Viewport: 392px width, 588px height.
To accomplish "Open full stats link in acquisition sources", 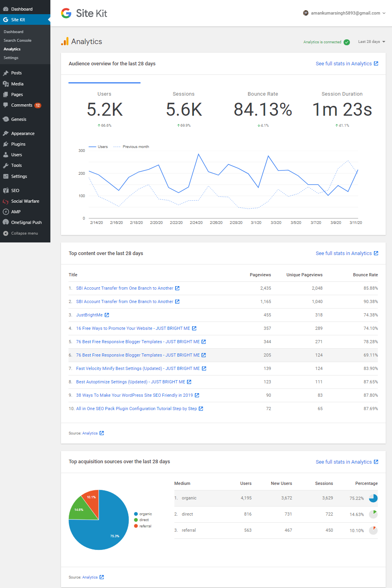I will click(x=347, y=462).
